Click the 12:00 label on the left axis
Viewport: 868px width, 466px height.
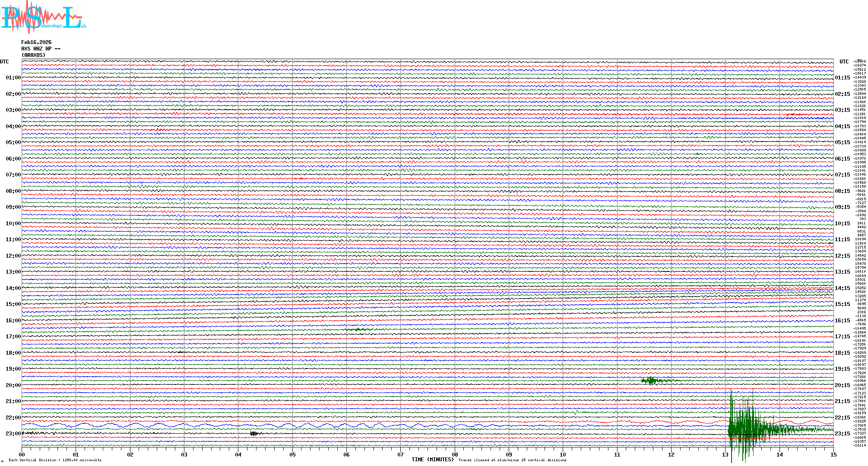pyautogui.click(x=13, y=256)
